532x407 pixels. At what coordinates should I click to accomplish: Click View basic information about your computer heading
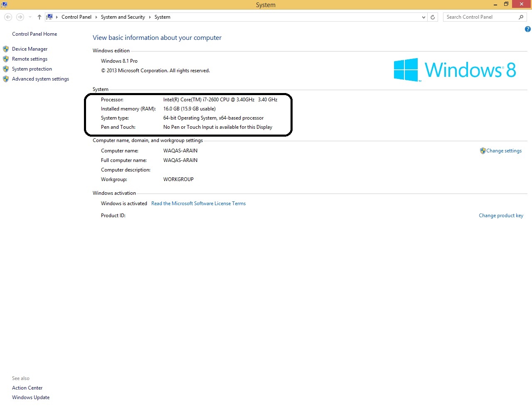[157, 38]
